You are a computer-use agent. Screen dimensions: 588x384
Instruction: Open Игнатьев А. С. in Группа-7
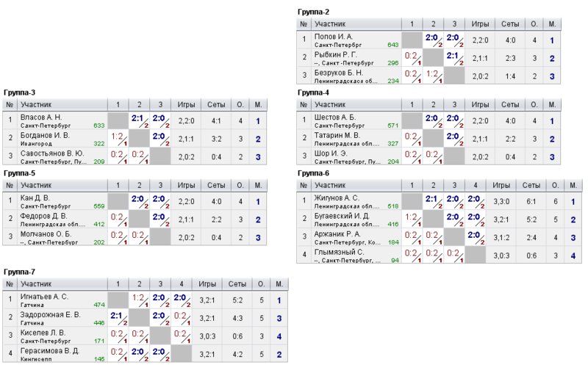coord(44,297)
